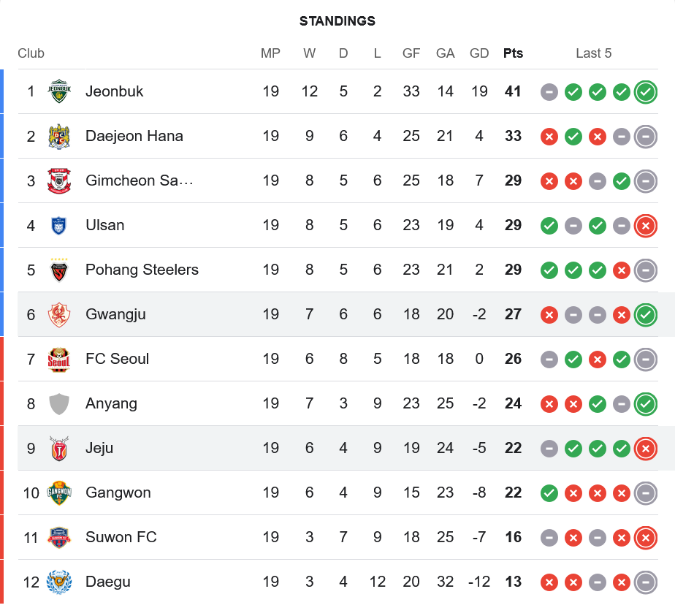Click the Club column header
Viewport: 675px width, 616px height.
(31, 53)
